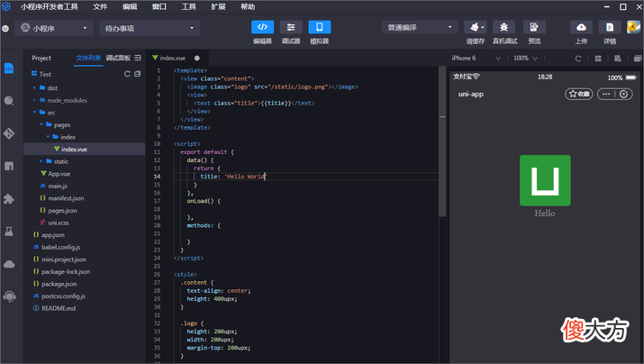This screenshot has height=364, width=644.
Task: Close mini program with the circle icon
Action: coord(623,94)
